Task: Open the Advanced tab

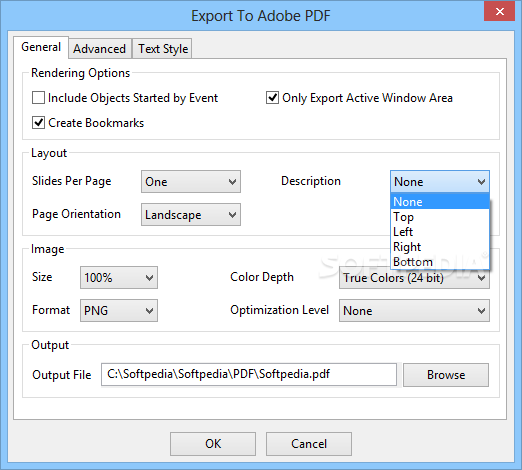Action: (100, 49)
